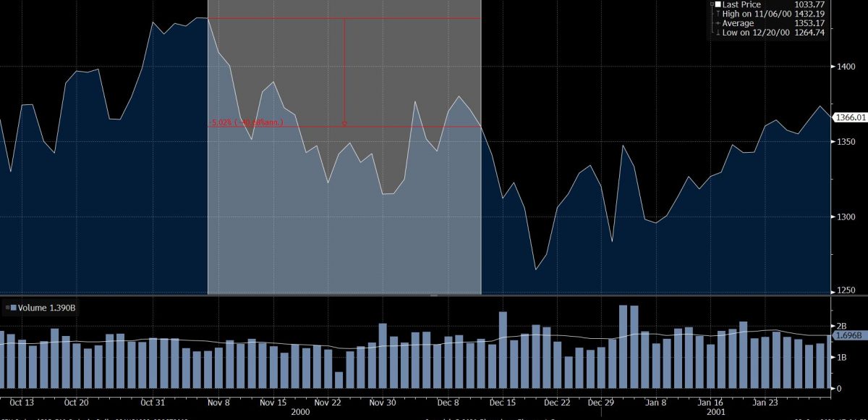This screenshot has height=420, width=868.
Task: Select the Average marker icon in legend
Action: click(717, 23)
